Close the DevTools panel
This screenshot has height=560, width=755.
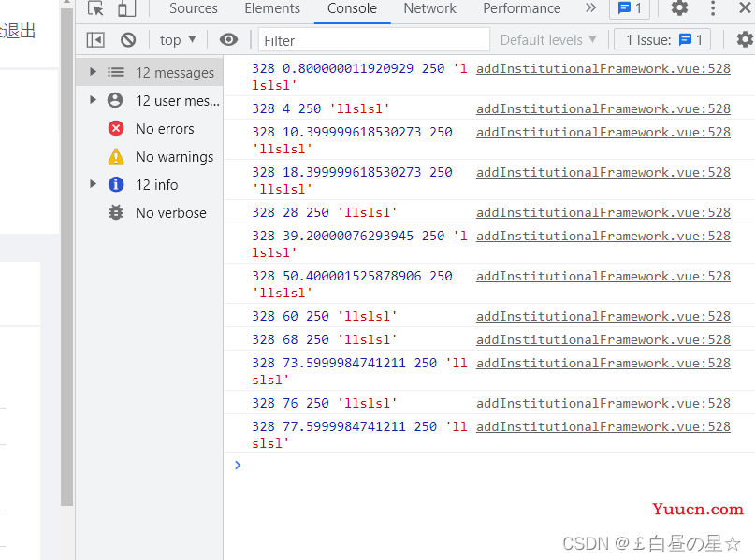(x=745, y=7)
